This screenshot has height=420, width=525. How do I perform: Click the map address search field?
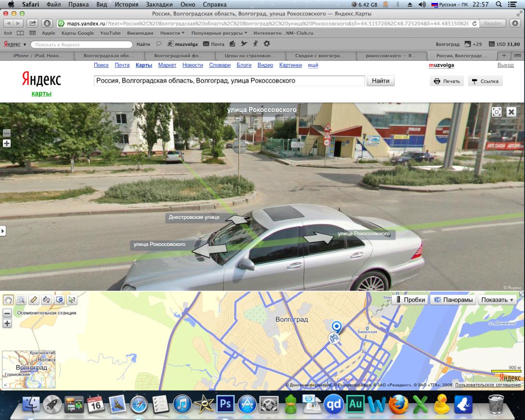229,81
